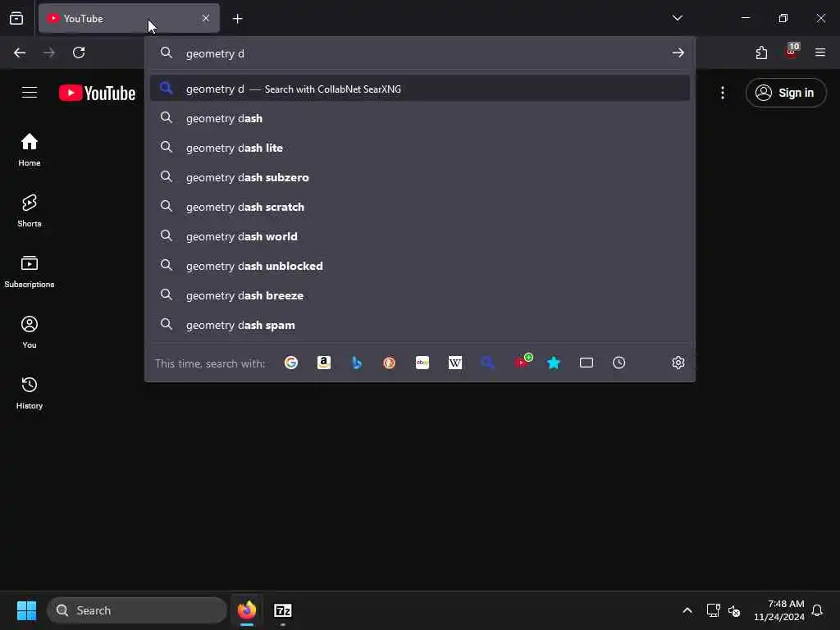This screenshot has width=840, height=630.
Task: Go to YouTube Home in sidebar
Action: pyautogui.click(x=30, y=150)
